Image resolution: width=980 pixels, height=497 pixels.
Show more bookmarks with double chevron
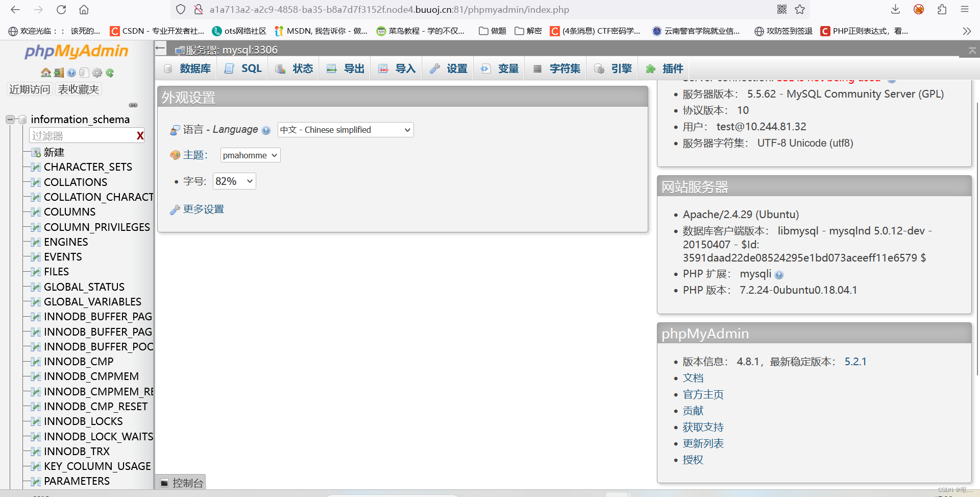point(967,31)
